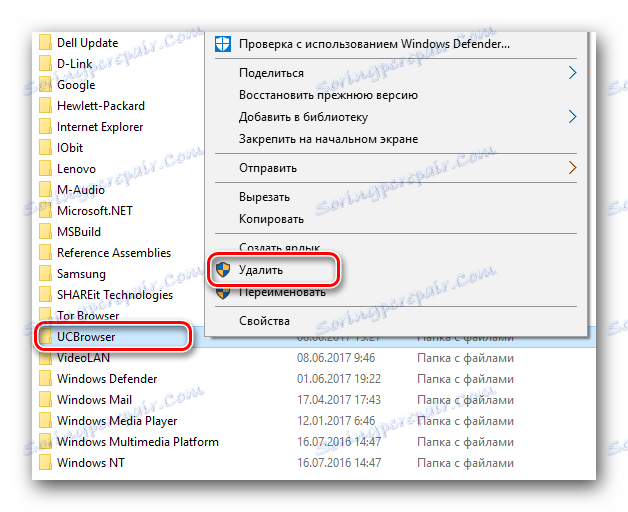Click the D-Link folder icon
The image size is (628, 512).
click(45, 64)
